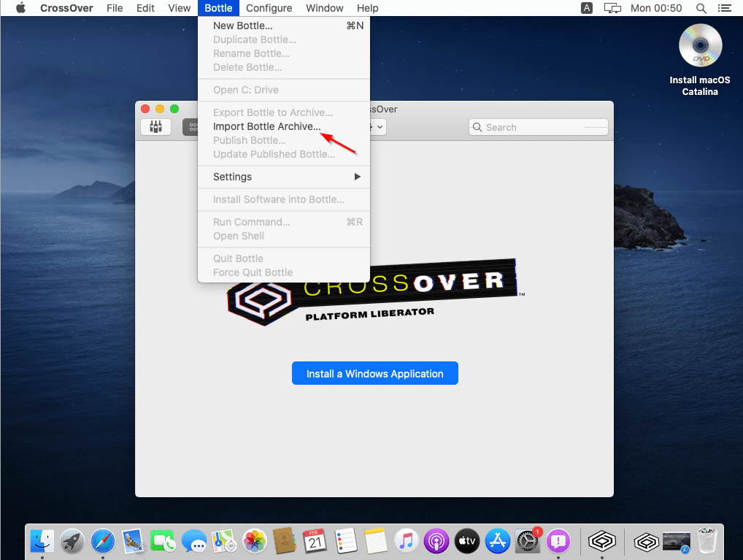Open the action dropdown chevron in CrossOver toolbar
743x560 pixels.
[380, 127]
